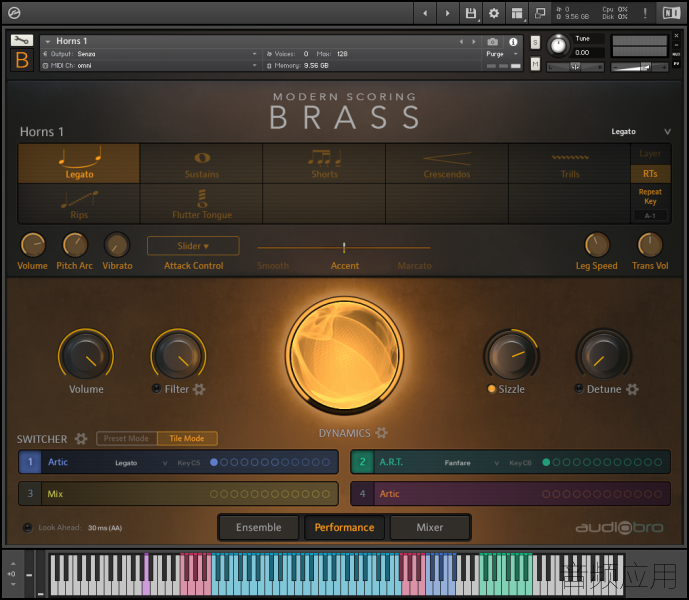
Task: Click A-1 repeat key value
Action: coord(650,216)
